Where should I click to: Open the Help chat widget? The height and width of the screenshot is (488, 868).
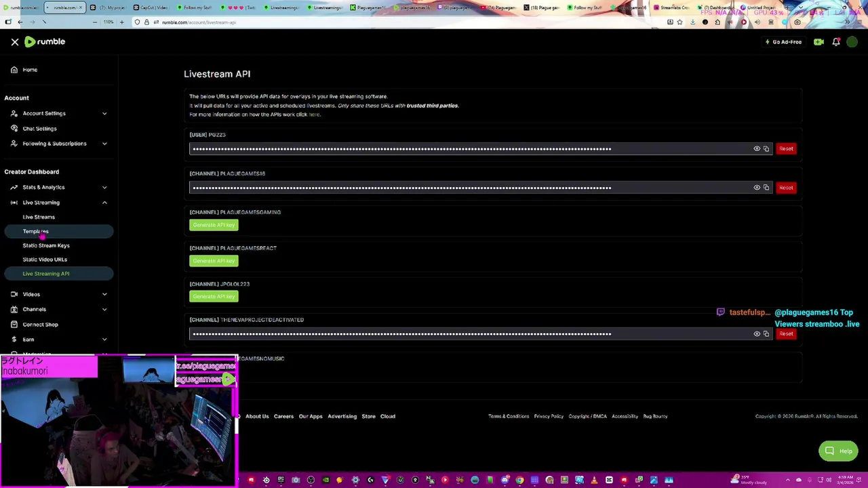838,451
